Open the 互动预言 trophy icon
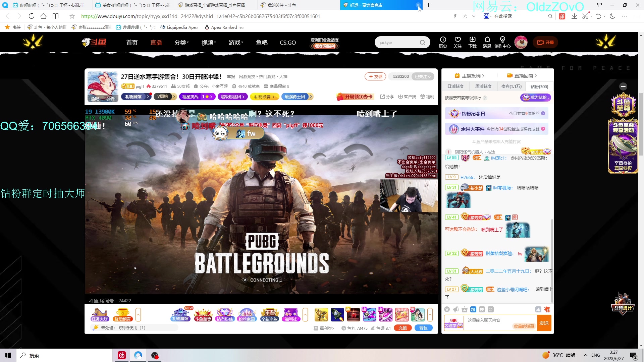Screen dimensions: 644x362 [122, 315]
